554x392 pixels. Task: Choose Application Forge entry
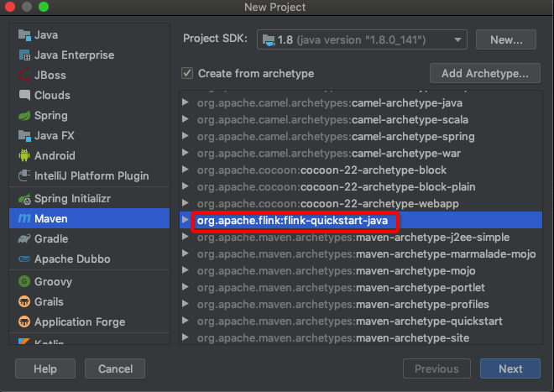89,321
